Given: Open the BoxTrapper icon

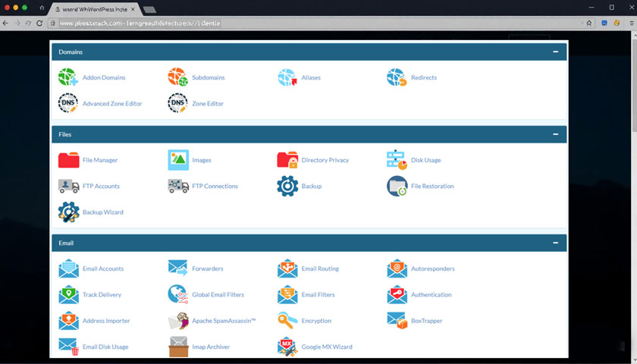Looking at the screenshot, I should point(397,321).
